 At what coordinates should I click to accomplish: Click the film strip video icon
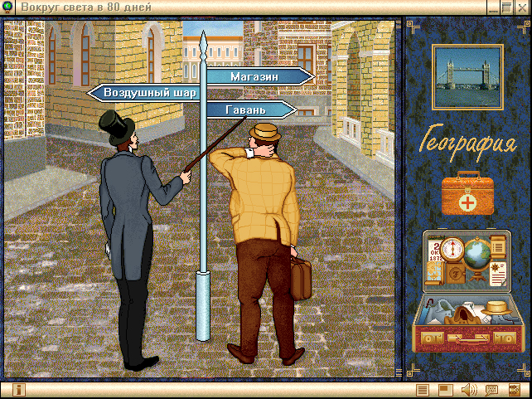515,390
